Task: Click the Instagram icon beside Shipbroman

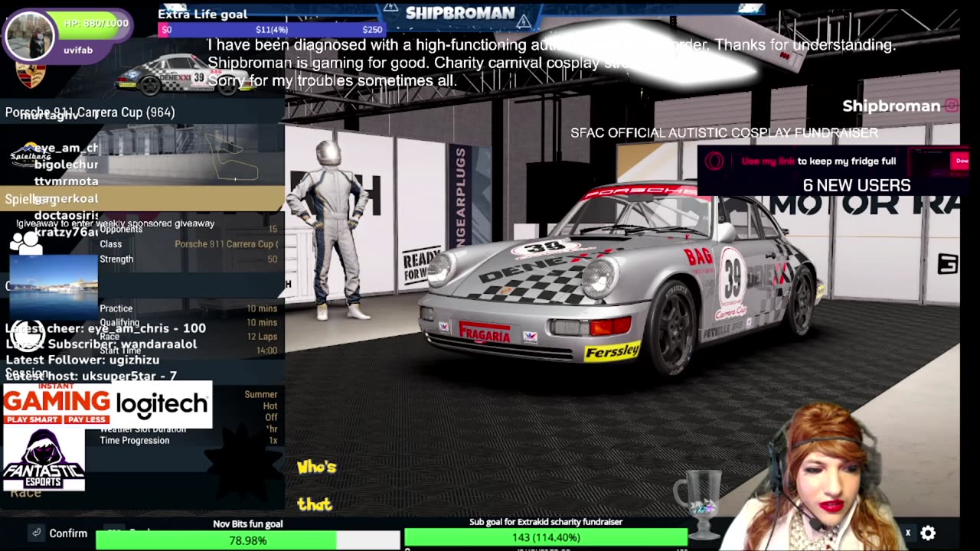Action: pyautogui.click(x=952, y=106)
